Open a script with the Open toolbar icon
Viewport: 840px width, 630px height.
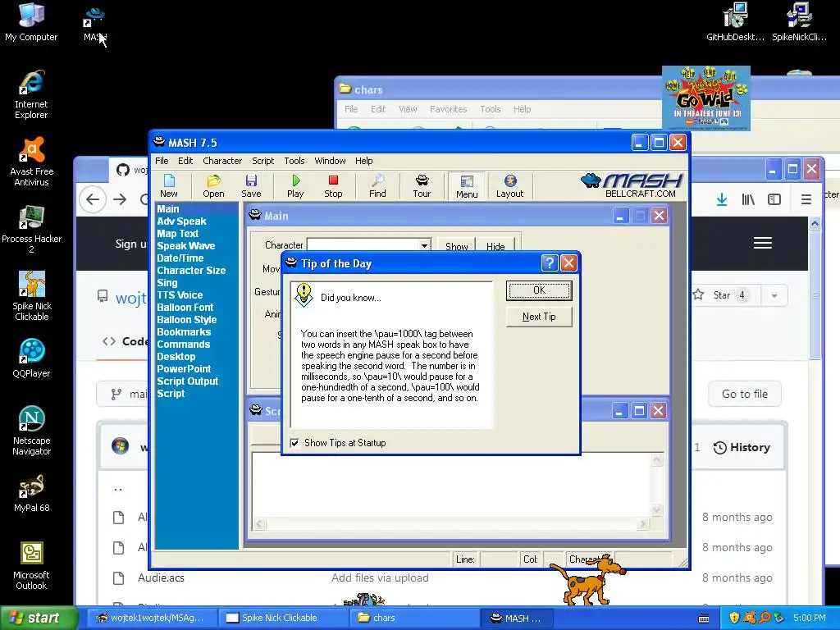coord(213,186)
